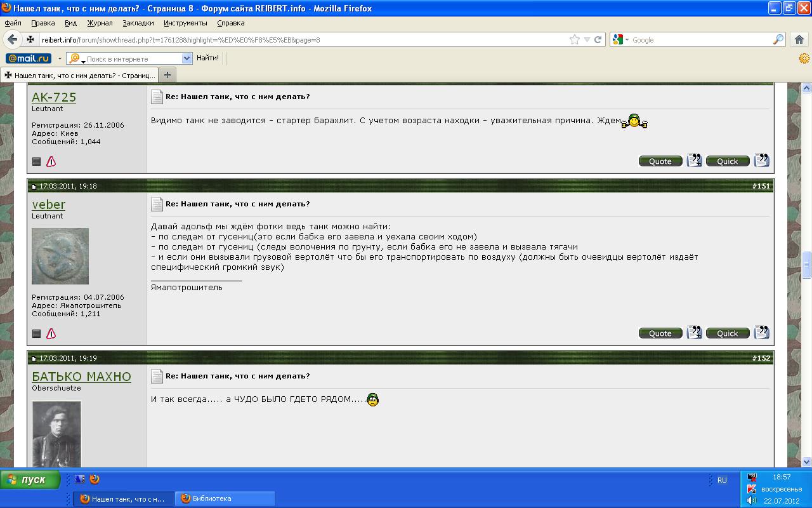Toggle the status square icon under veber
This screenshot has height=508, width=812.
[x=36, y=333]
